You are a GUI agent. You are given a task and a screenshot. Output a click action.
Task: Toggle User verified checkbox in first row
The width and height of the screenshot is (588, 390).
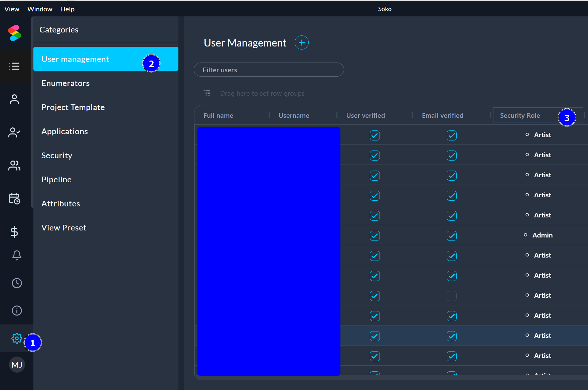pos(375,135)
